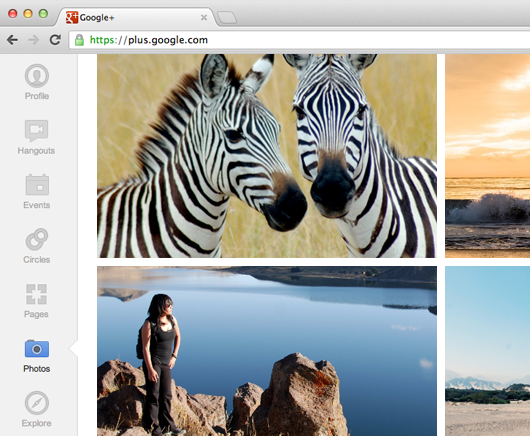The height and width of the screenshot is (436, 530).
Task: View the orange sunset ocean photo
Action: pos(487,156)
